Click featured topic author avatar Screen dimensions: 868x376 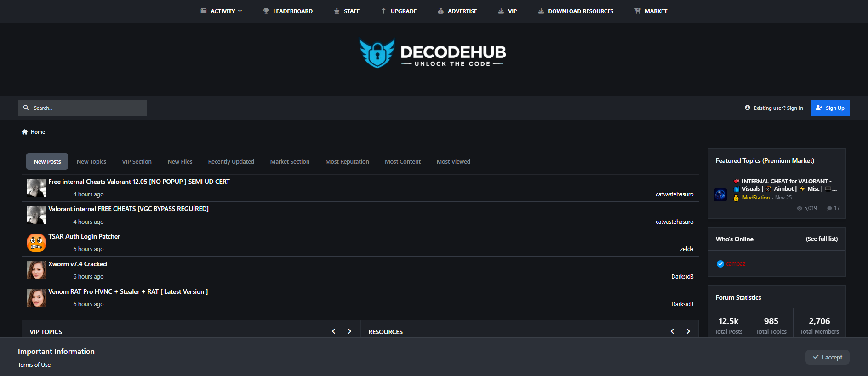point(720,195)
